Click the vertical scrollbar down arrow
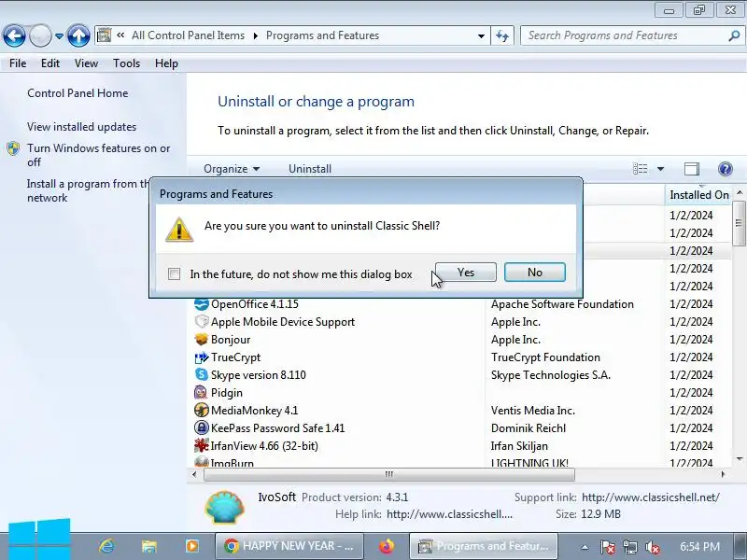747x560 pixels. 739,459
